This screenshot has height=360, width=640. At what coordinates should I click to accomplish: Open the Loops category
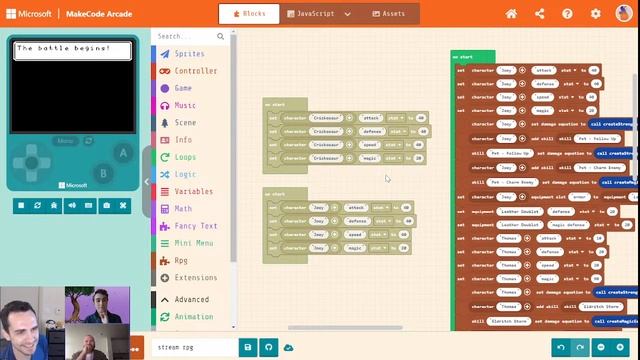click(190, 157)
